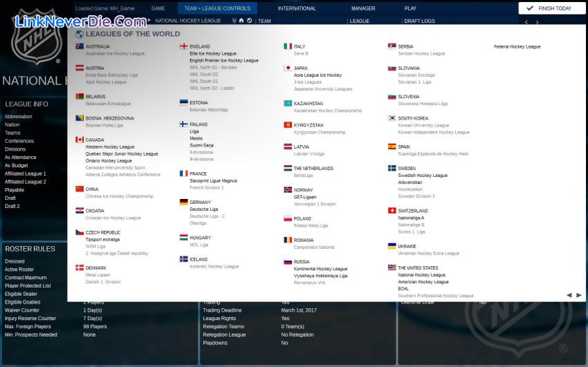Screen dimensions: 588x367
Task: Select Quebec Major Junior Hockey League
Action: click(122, 153)
